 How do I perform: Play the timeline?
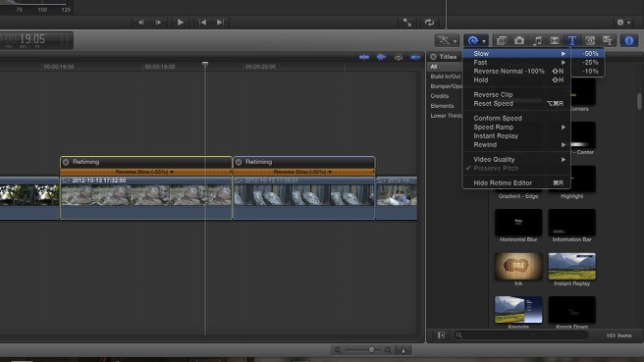(x=180, y=23)
